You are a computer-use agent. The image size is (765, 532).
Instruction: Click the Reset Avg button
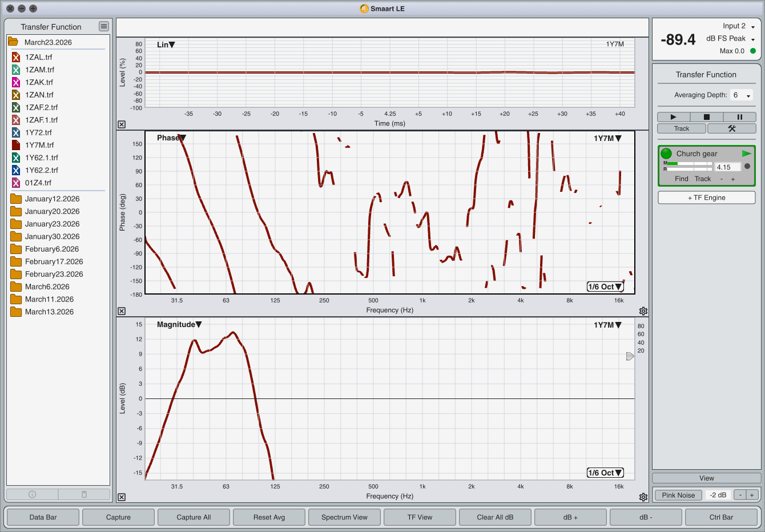click(x=269, y=517)
